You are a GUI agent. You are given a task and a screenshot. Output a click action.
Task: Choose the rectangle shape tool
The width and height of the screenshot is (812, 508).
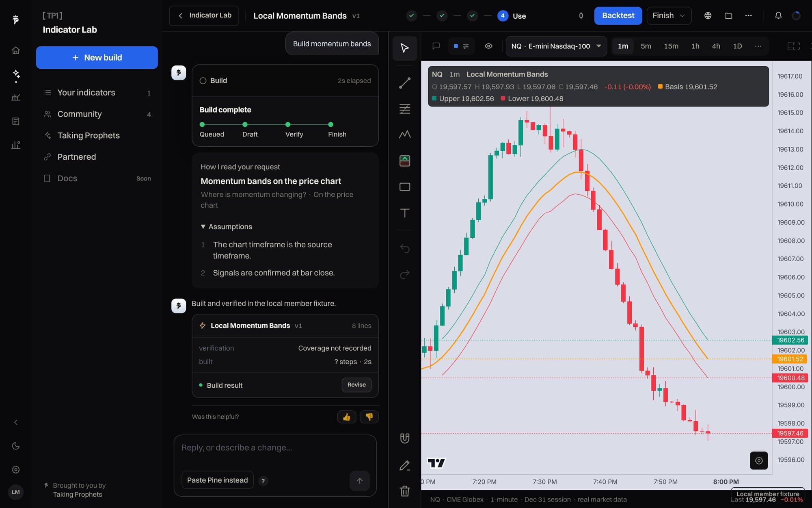tap(405, 187)
